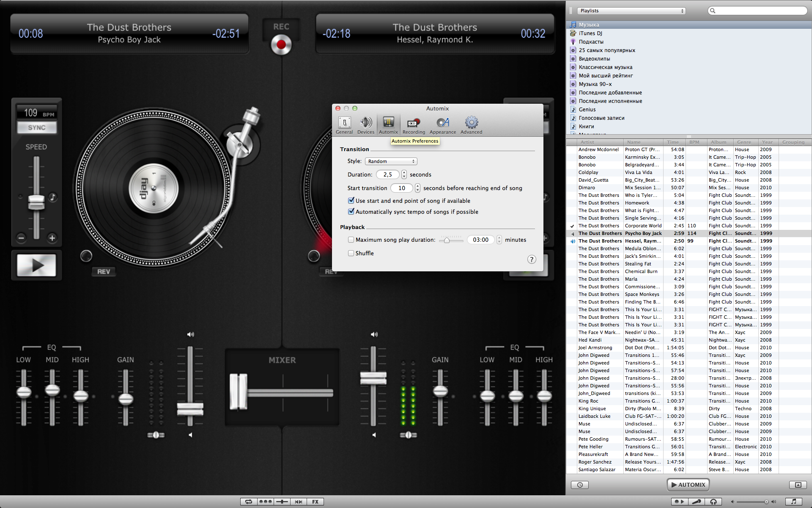
Task: Adjust the maximum song play duration slider
Action: pyautogui.click(x=447, y=240)
